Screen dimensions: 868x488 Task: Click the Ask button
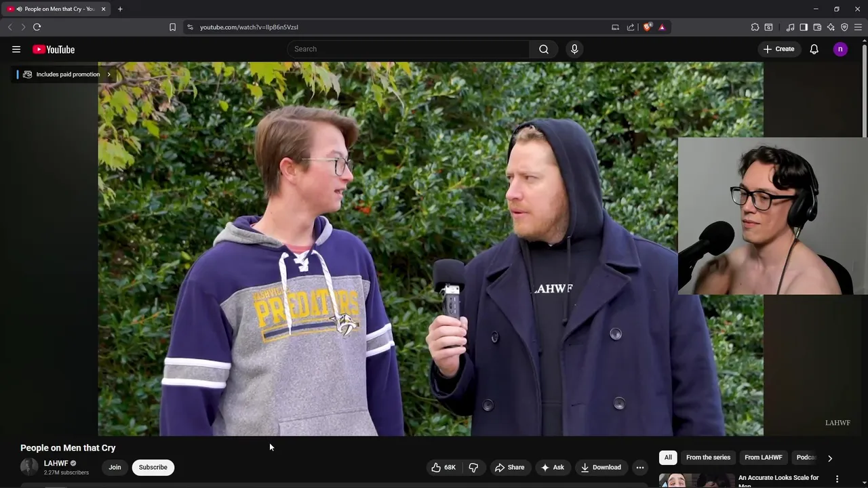pos(552,467)
